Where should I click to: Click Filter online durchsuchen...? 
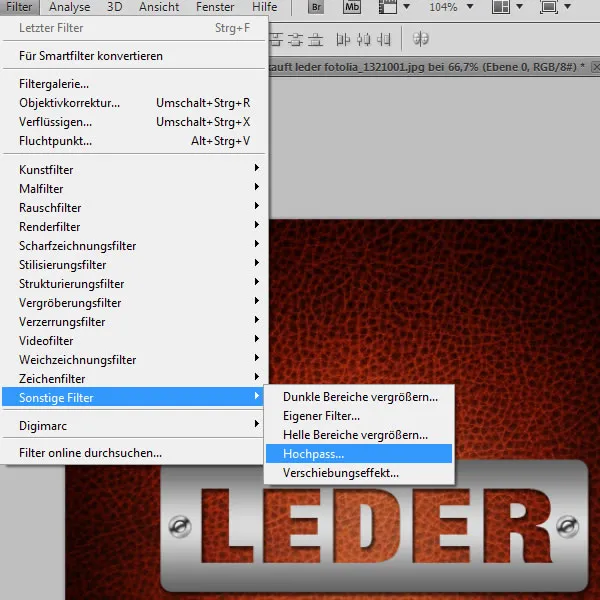coord(90,453)
